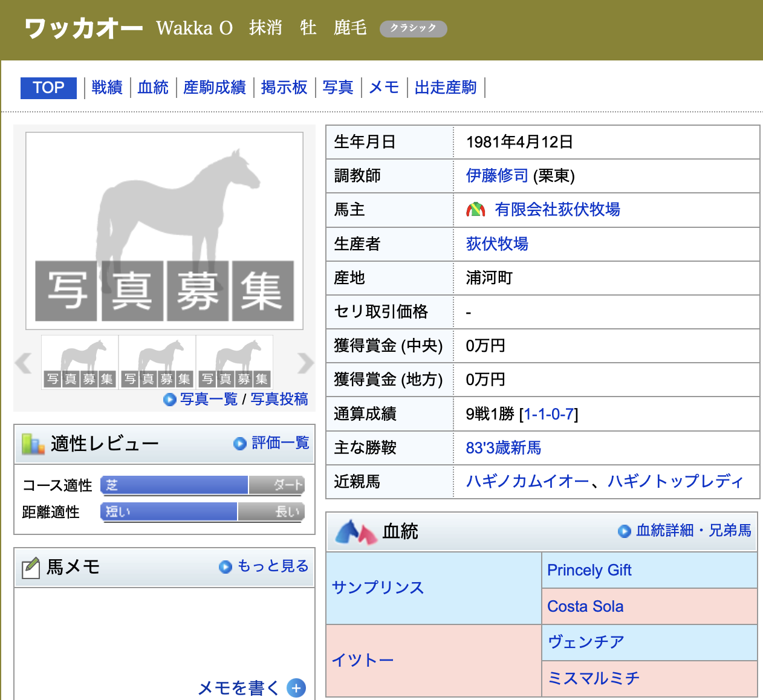
Task: Click the previous photo arrow in gallery
Action: coord(24,363)
